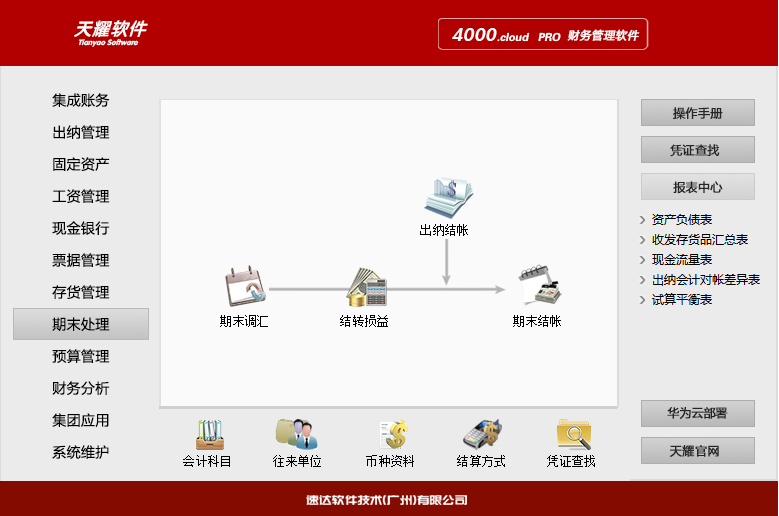Click the 华为云部署 button
Viewport: 779px width, 516px height.
(x=698, y=413)
